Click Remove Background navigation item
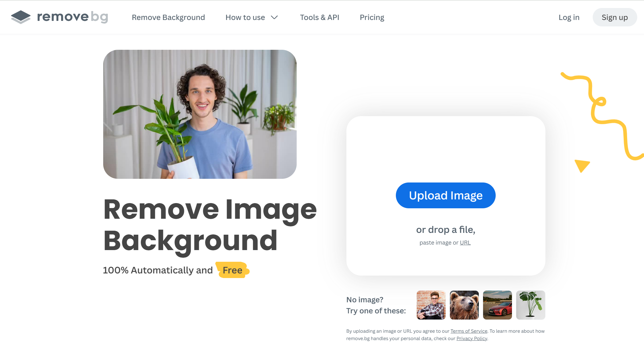The image size is (644, 353). click(x=168, y=18)
